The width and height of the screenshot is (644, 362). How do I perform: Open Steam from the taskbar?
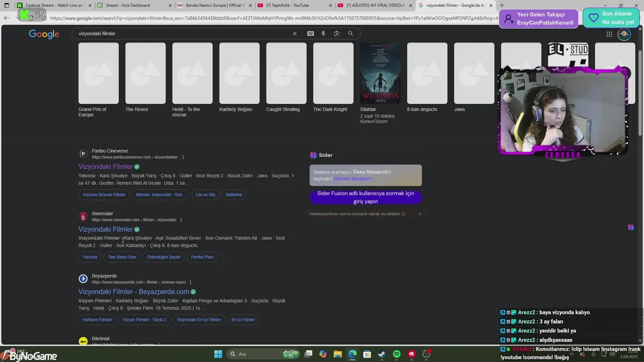pos(382,354)
